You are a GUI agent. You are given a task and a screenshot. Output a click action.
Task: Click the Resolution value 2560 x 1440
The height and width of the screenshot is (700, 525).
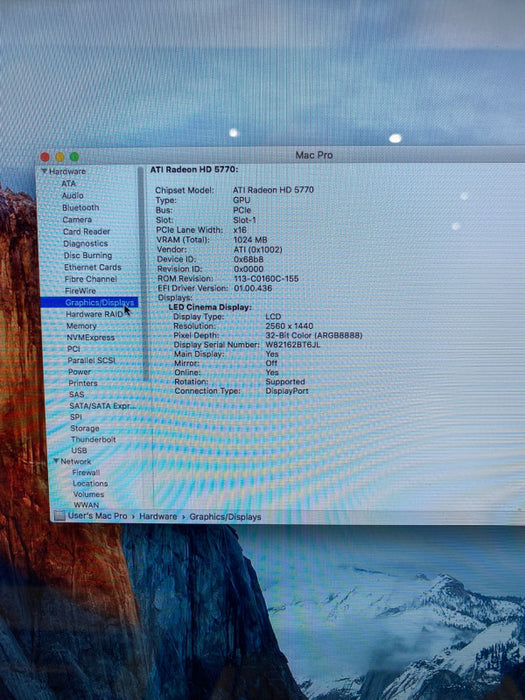pos(289,326)
